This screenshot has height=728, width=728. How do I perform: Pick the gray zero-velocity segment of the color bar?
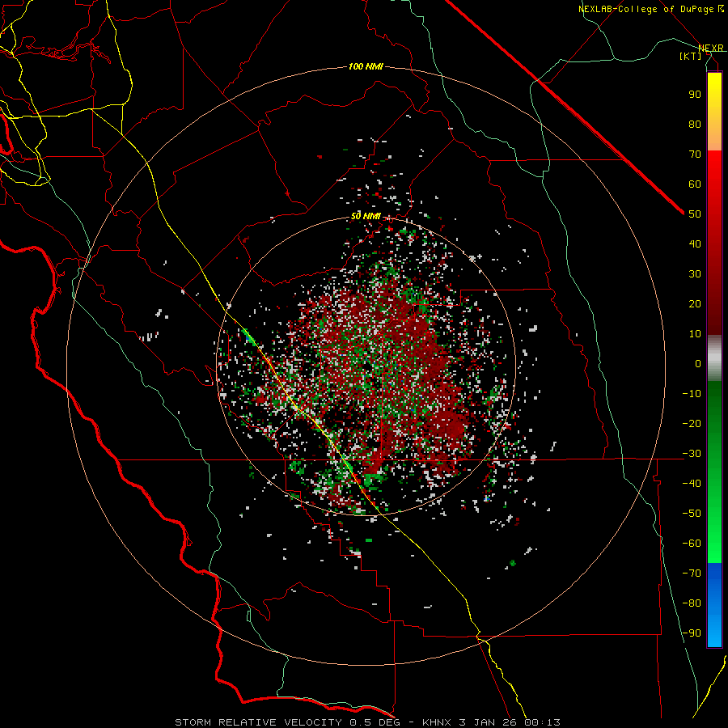714,358
